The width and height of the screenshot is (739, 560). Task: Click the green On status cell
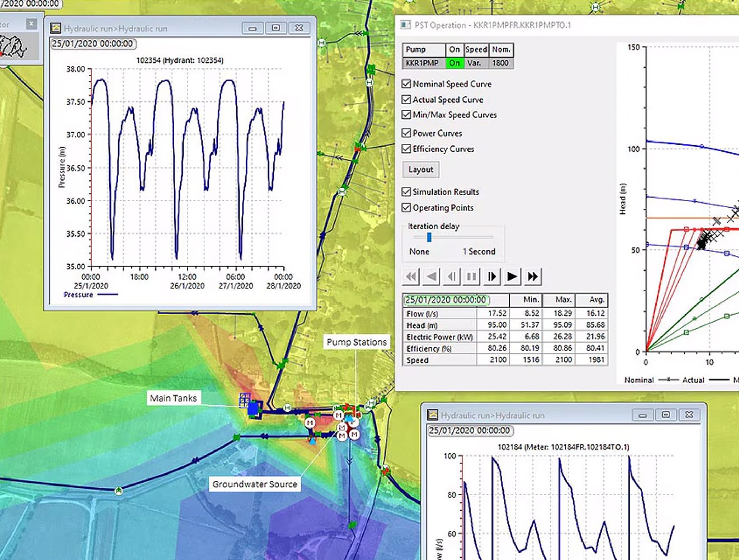[x=455, y=63]
